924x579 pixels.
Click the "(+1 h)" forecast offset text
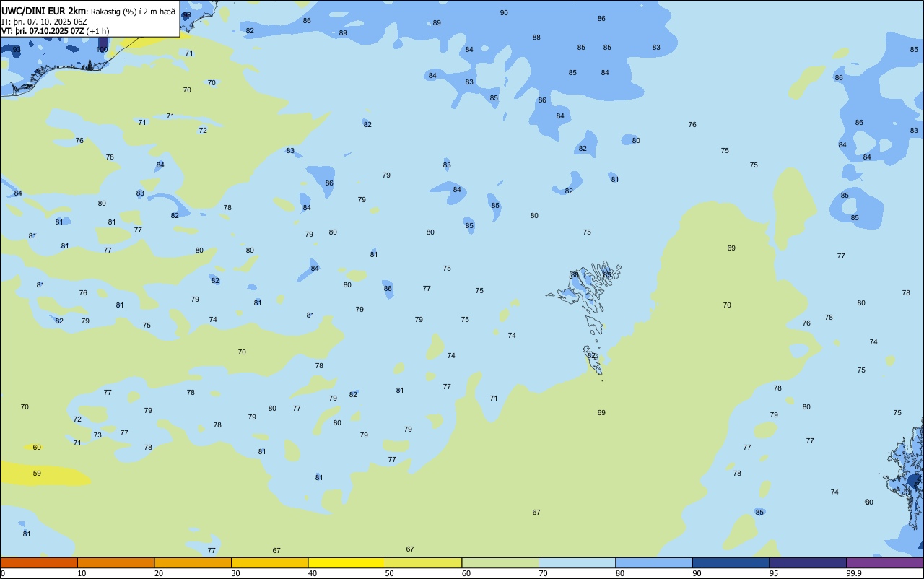click(97, 31)
